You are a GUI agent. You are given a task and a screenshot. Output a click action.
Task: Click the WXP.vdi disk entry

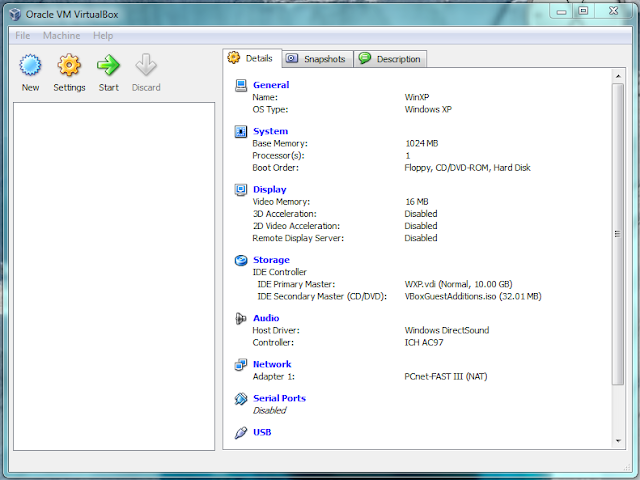coord(458,284)
